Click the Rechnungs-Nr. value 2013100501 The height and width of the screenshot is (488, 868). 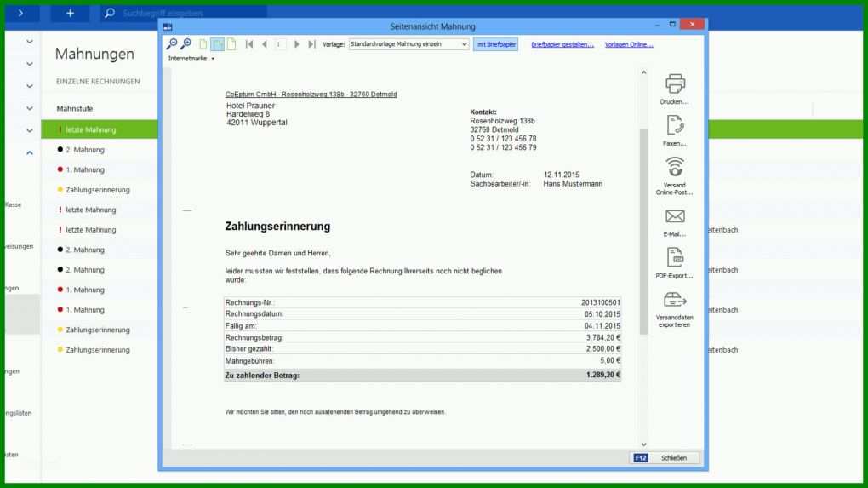[601, 302]
